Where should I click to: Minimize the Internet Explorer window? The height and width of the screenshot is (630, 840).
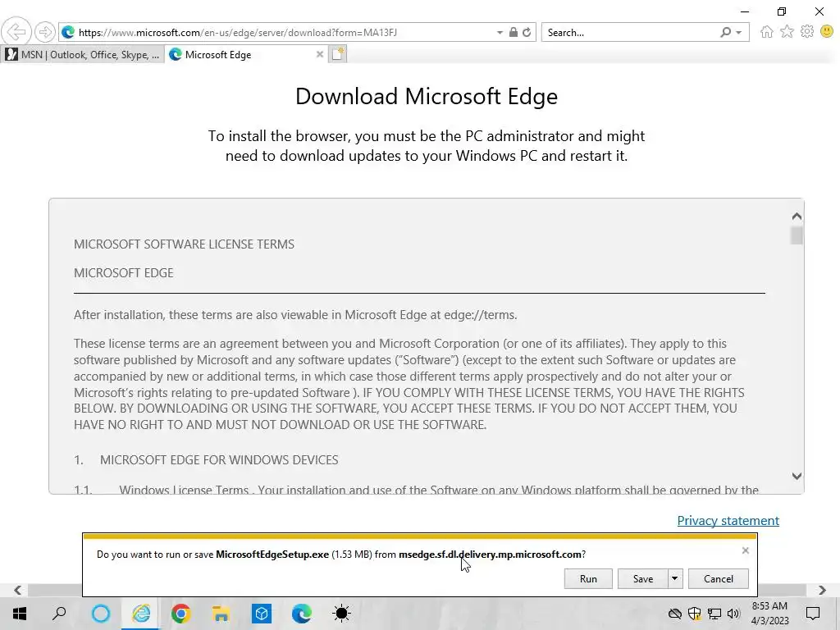coord(745,11)
